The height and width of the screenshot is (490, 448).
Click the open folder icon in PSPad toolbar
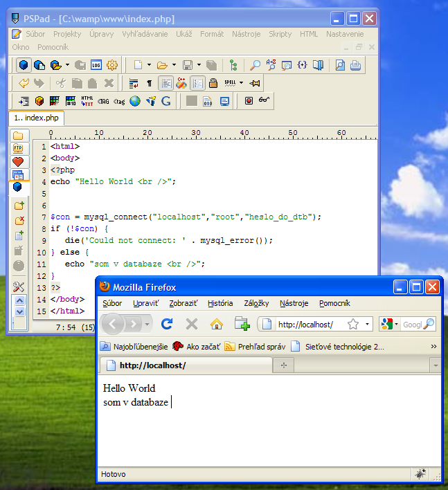162,65
